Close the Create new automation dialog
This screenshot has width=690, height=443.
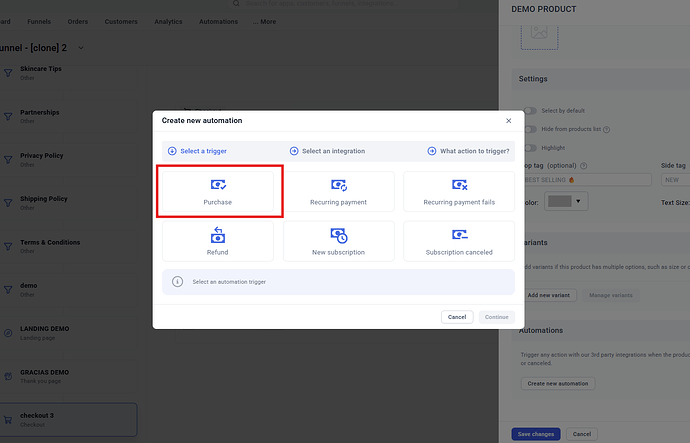point(508,121)
